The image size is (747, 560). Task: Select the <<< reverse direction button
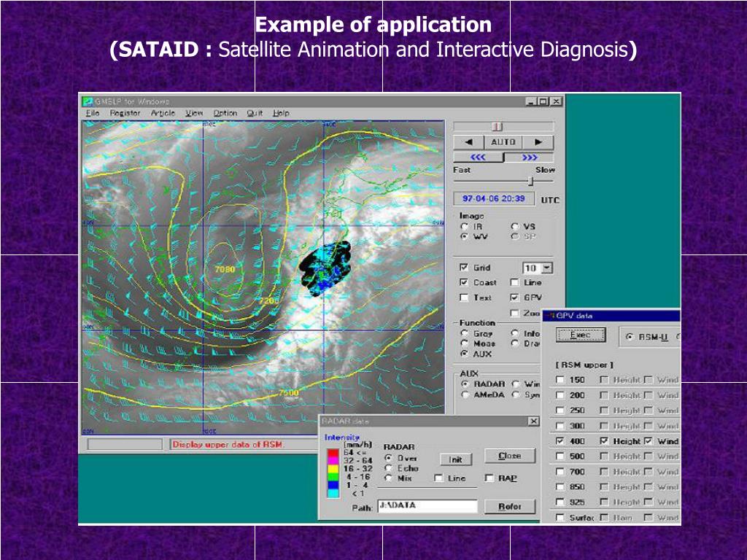[478, 157]
